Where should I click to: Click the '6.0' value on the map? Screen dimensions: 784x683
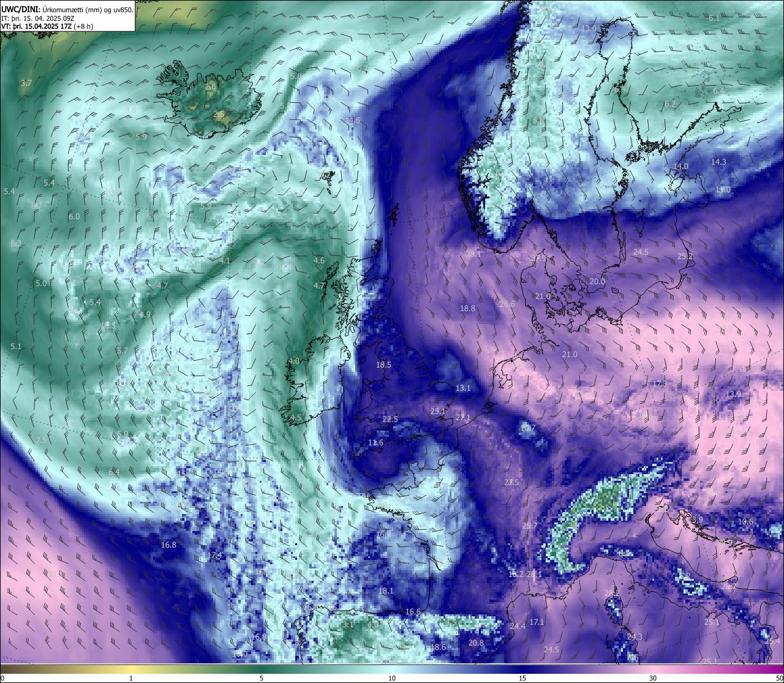click(x=74, y=217)
